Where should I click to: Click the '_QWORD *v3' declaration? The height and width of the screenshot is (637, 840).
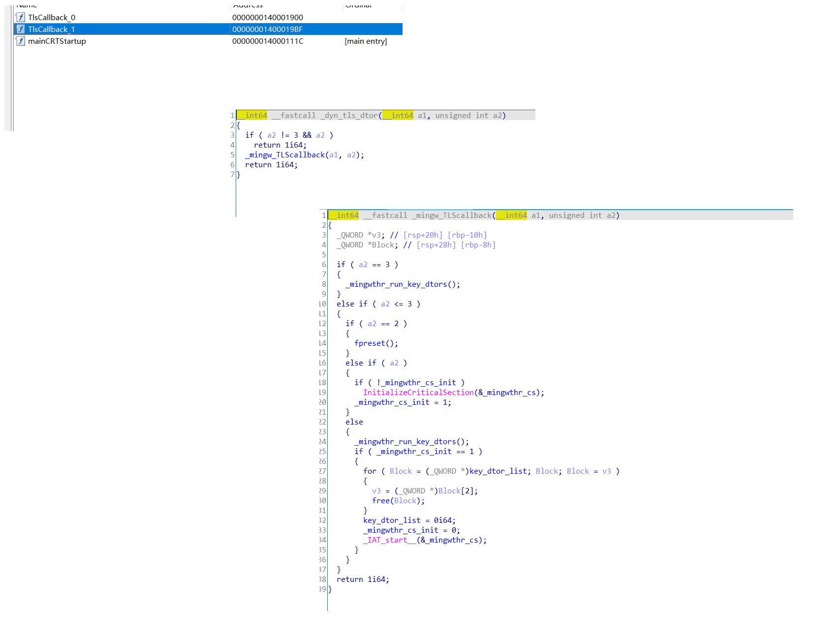coord(361,235)
